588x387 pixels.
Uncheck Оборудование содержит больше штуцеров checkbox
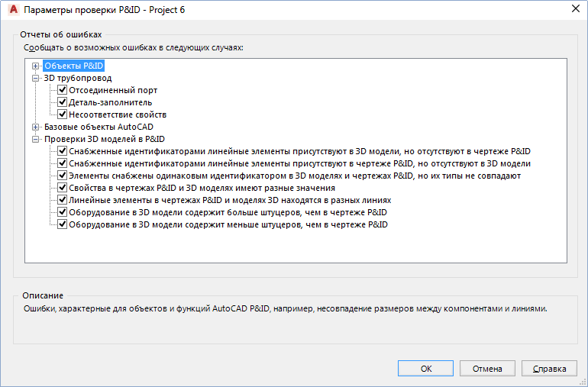(x=63, y=212)
